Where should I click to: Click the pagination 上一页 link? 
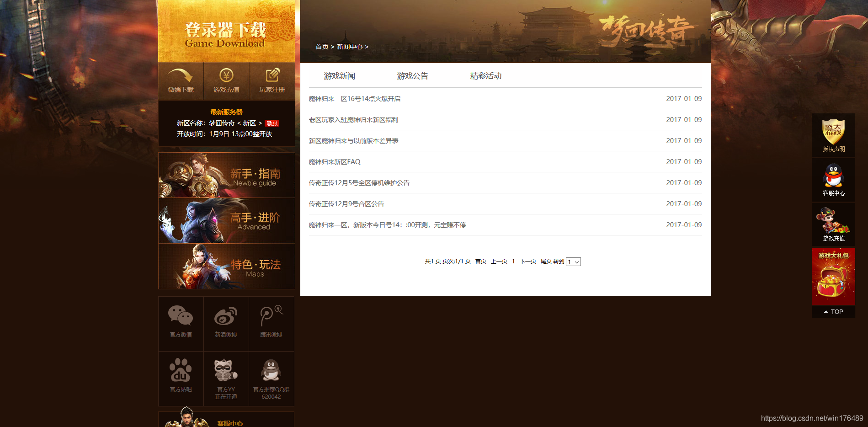point(499,262)
